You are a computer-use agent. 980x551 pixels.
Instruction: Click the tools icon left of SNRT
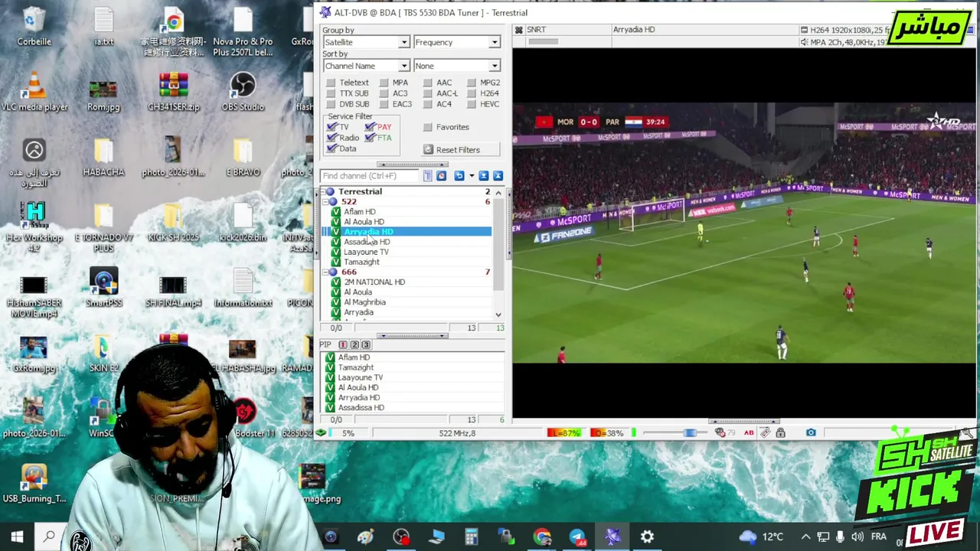[x=519, y=30]
